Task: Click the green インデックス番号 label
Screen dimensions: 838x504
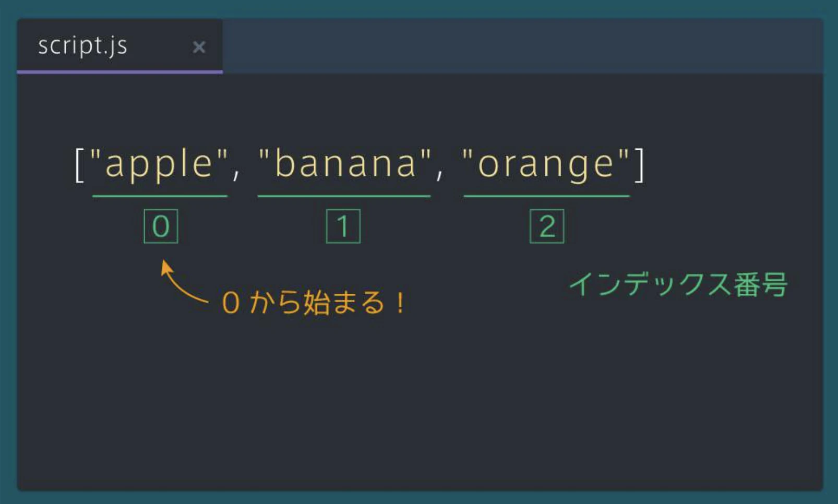Action: point(678,285)
